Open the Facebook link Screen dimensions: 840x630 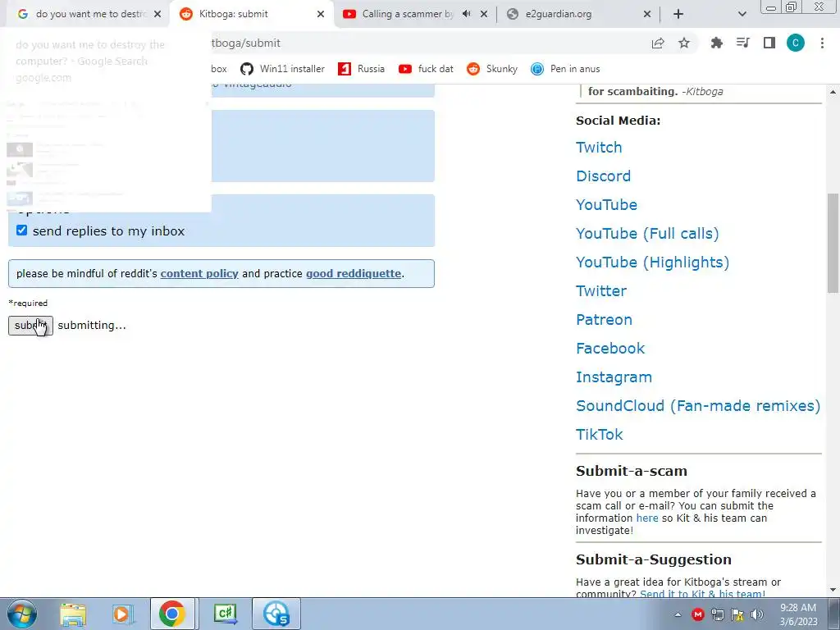[610, 348]
